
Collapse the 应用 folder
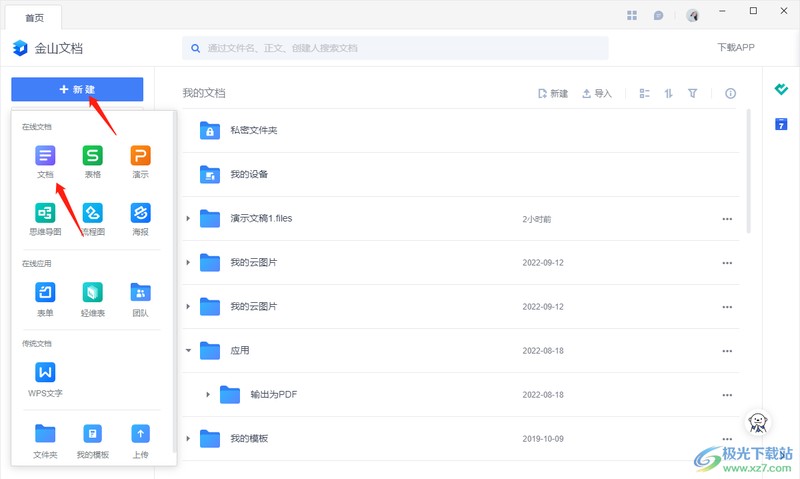188,350
